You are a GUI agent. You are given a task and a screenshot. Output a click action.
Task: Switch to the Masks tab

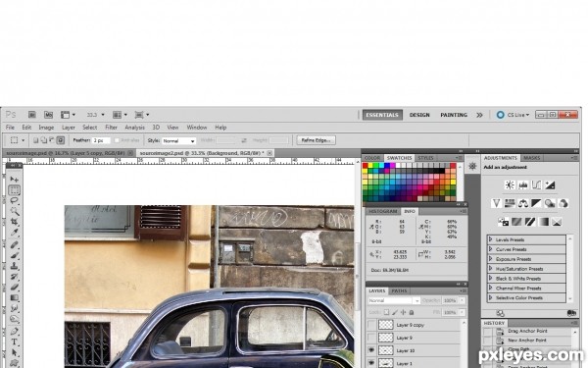pos(532,158)
